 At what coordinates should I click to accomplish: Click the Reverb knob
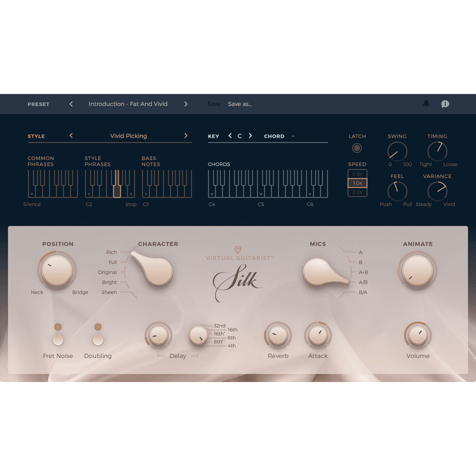coord(278,336)
